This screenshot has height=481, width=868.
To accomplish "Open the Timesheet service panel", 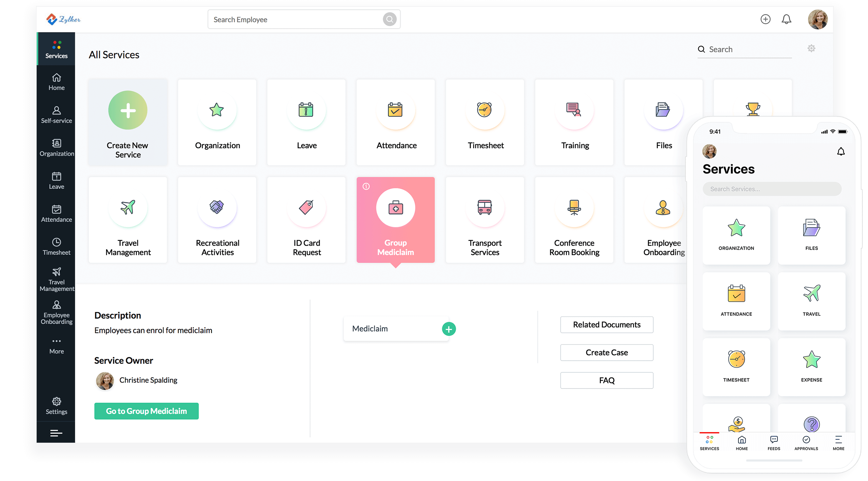I will click(485, 122).
